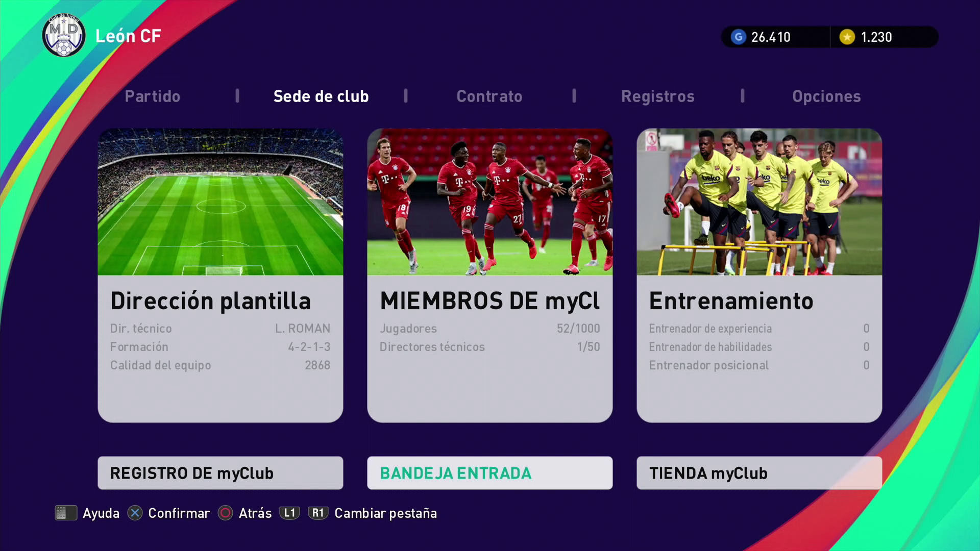Click the circle Atrás button icon
Screen dimensions: 980x551
(x=225, y=513)
